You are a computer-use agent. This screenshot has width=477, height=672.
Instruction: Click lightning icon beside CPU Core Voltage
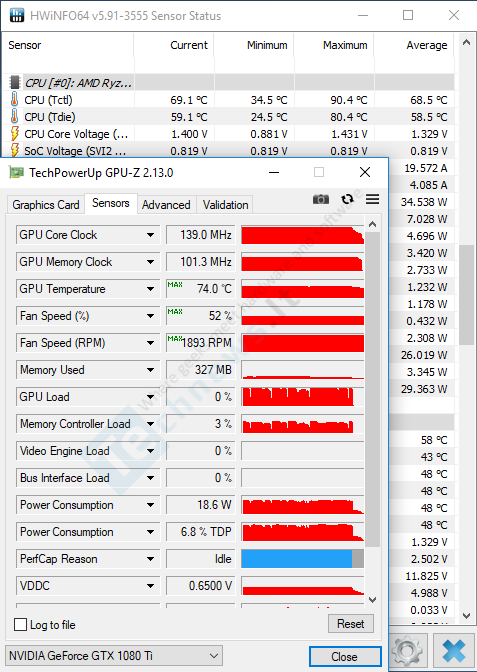point(15,134)
